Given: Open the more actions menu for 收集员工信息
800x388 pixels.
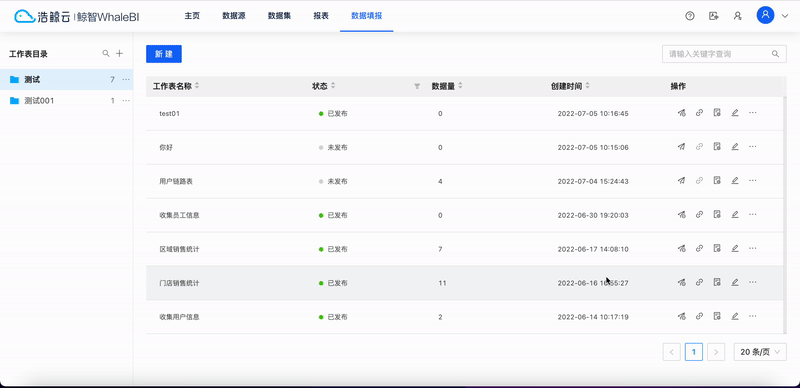Looking at the screenshot, I should [x=752, y=214].
